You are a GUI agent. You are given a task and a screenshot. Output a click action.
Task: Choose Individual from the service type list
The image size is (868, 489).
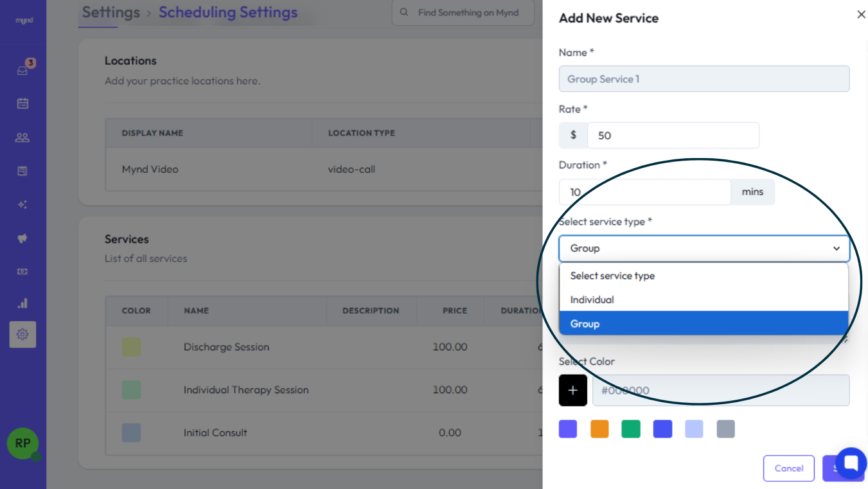[592, 300]
